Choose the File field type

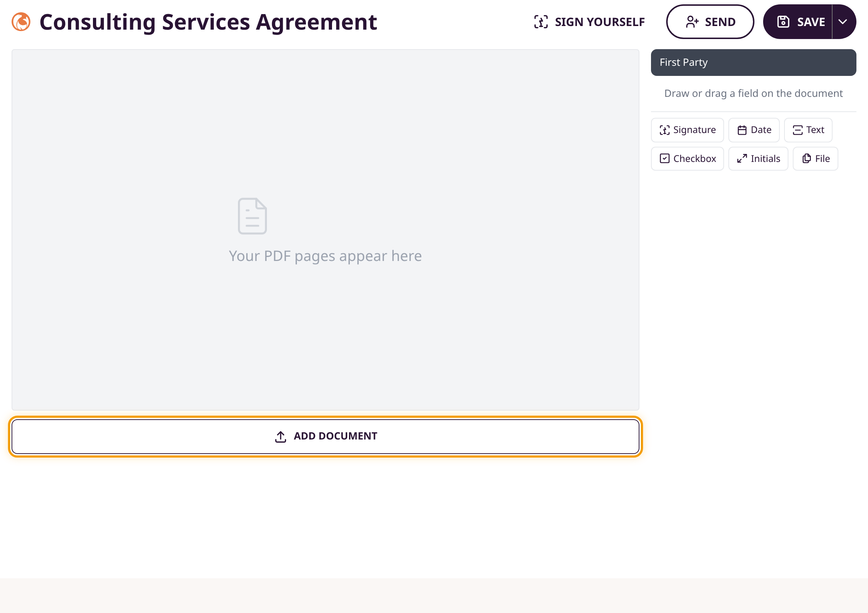pyautogui.click(x=815, y=159)
